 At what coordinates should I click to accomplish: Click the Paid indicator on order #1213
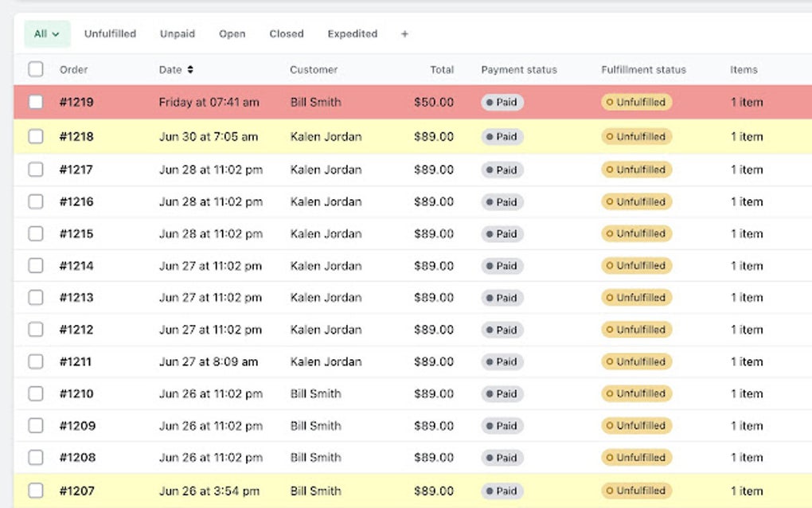[502, 297]
